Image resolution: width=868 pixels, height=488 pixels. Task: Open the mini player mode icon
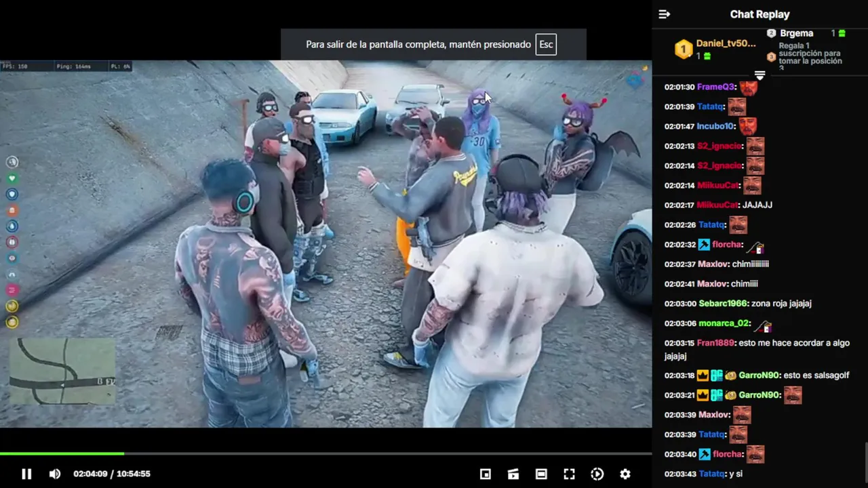click(486, 474)
